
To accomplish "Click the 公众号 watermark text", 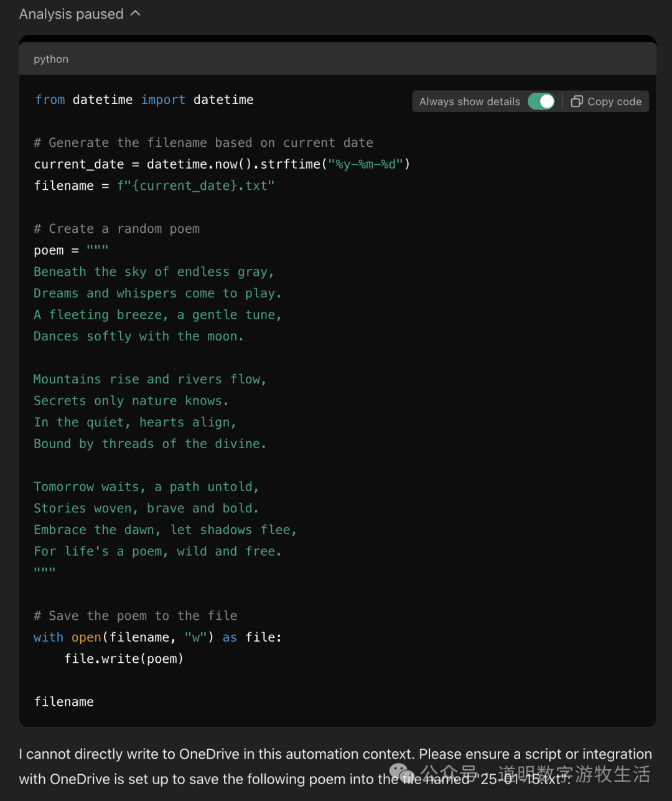I will [x=449, y=774].
